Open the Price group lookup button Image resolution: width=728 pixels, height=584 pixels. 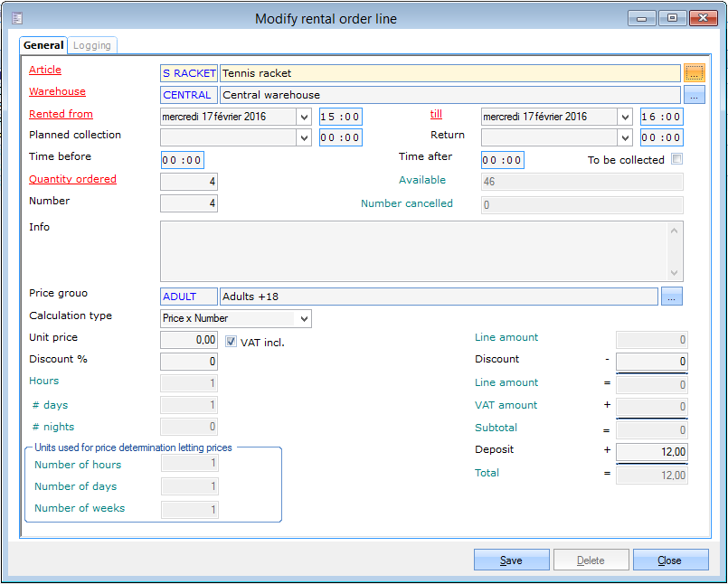(671, 297)
